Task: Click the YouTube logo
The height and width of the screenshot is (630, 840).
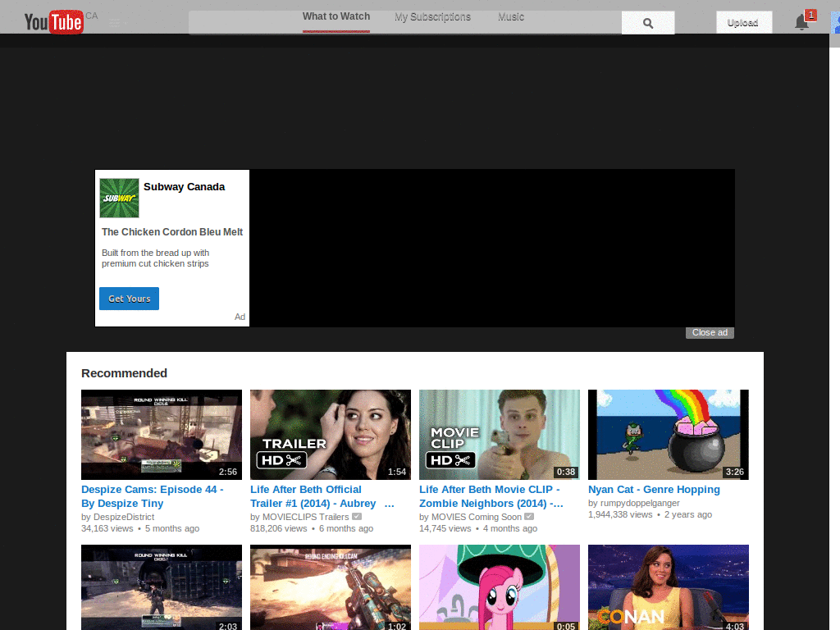Action: [53, 22]
